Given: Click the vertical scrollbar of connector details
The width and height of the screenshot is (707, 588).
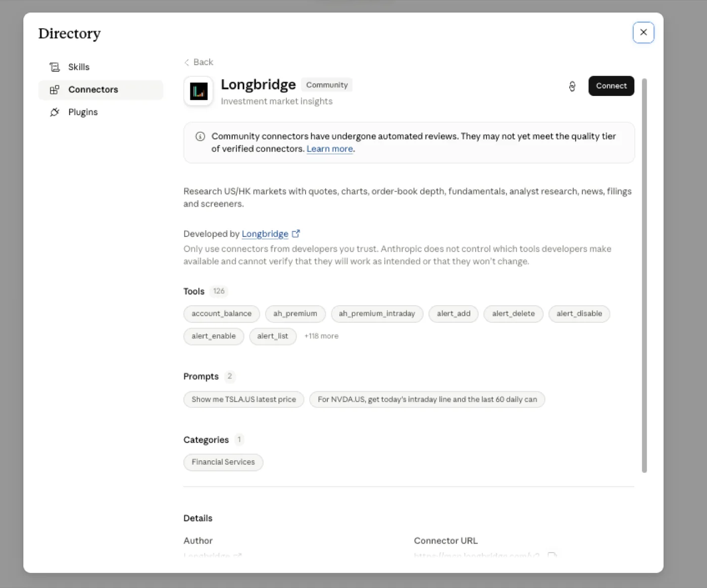Looking at the screenshot, I should tap(644, 275).
